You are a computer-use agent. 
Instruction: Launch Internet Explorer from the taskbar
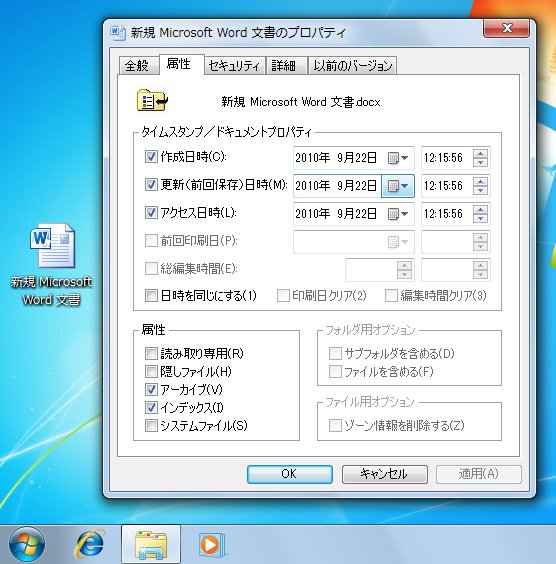[x=90, y=545]
